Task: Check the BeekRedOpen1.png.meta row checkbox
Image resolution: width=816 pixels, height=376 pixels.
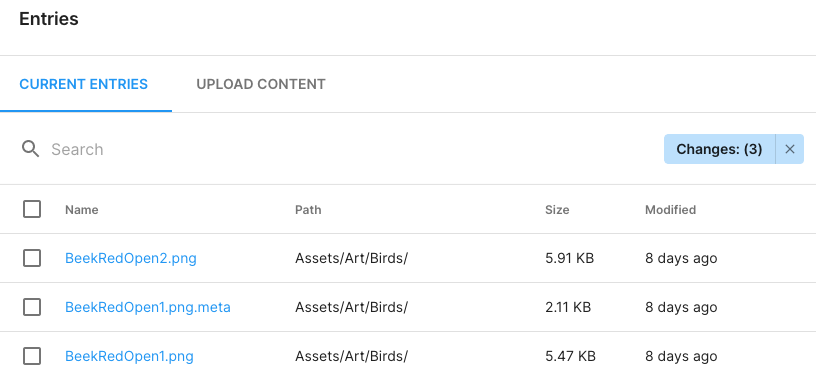Action: point(32,307)
